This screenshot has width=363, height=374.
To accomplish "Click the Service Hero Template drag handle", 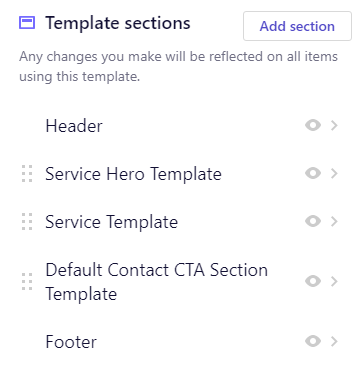I will click(x=27, y=174).
